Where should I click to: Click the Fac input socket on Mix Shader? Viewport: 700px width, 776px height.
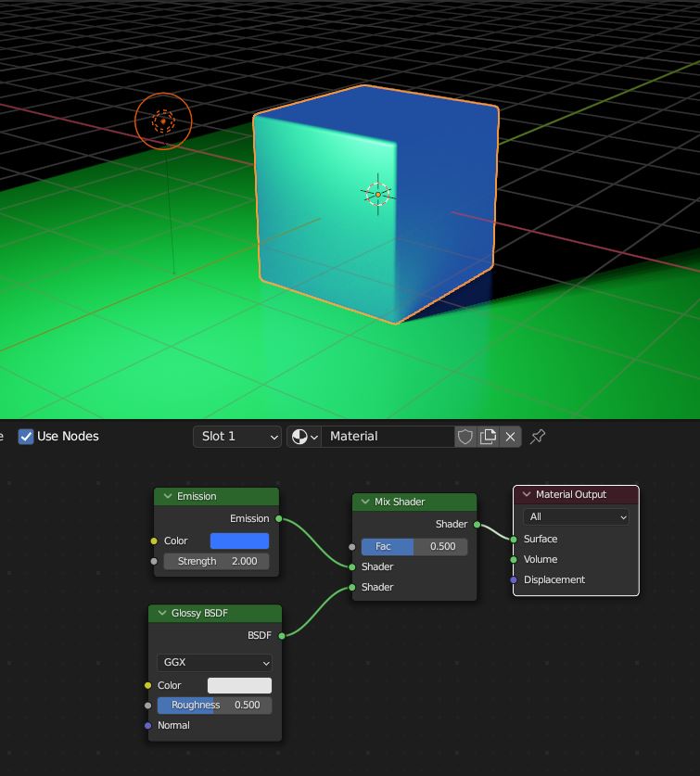coord(352,547)
